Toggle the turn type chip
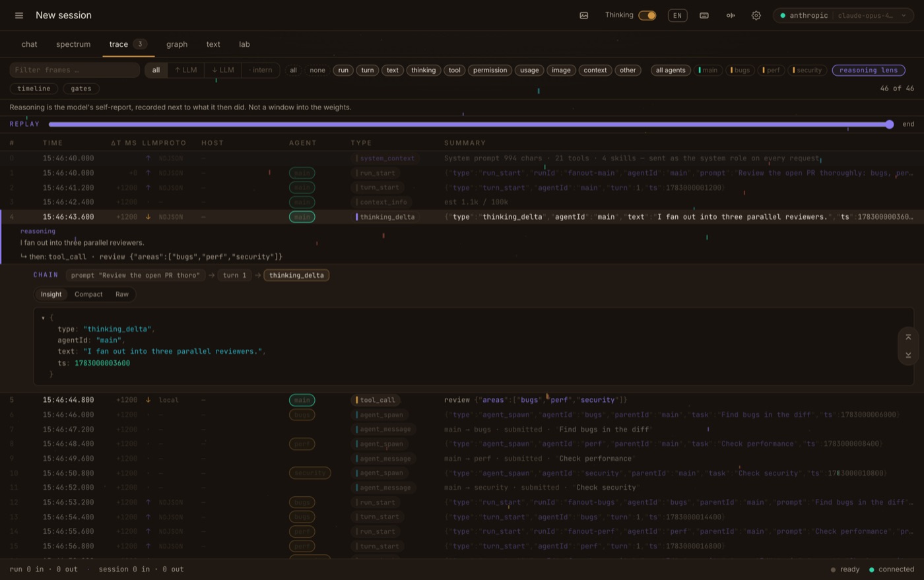 pos(368,70)
